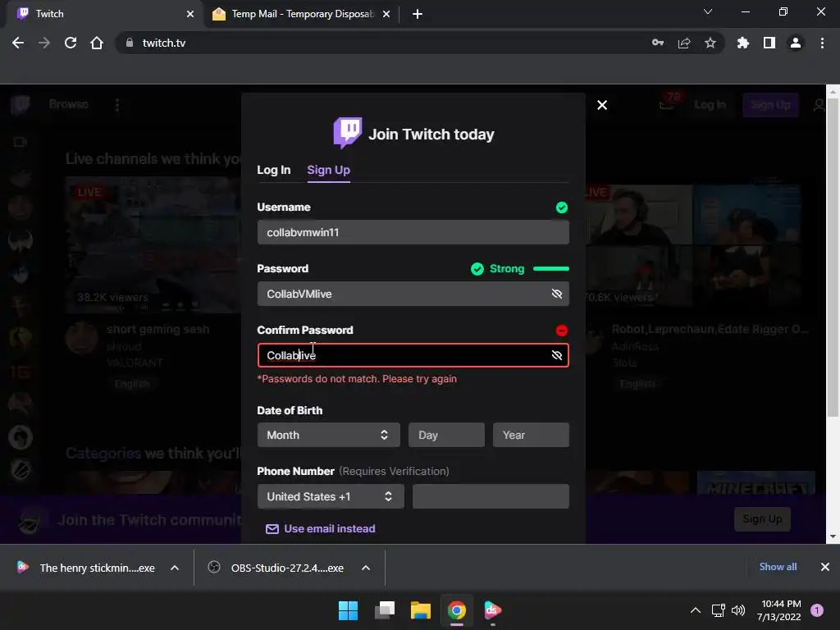Open the pink ds app on the taskbar
This screenshot has width=840, height=630.
(x=493, y=610)
